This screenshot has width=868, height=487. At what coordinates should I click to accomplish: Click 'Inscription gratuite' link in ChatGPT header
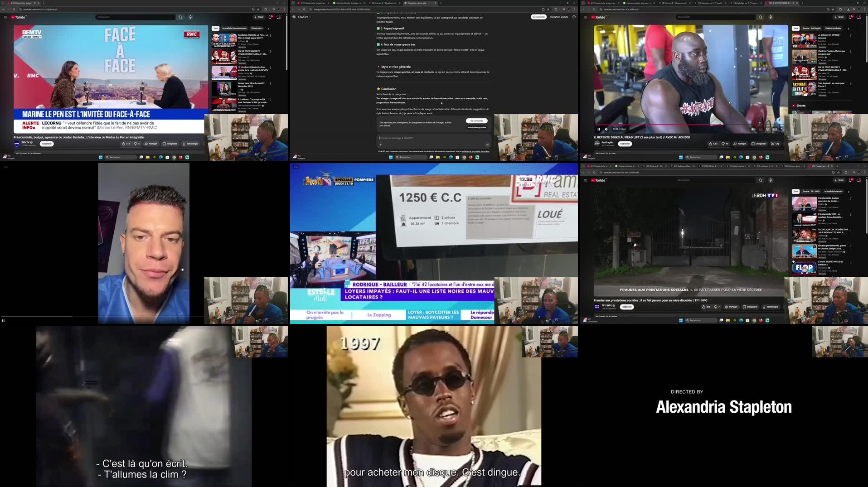coord(558,17)
